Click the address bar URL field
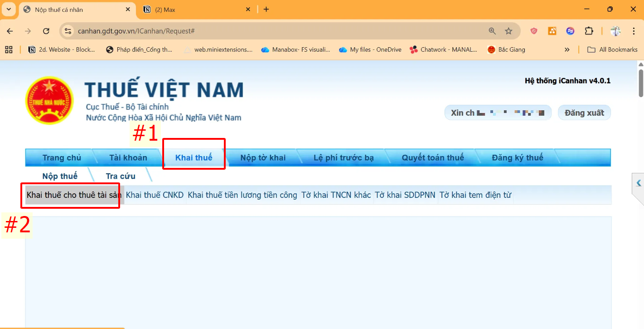The height and width of the screenshot is (329, 644). tap(272, 31)
